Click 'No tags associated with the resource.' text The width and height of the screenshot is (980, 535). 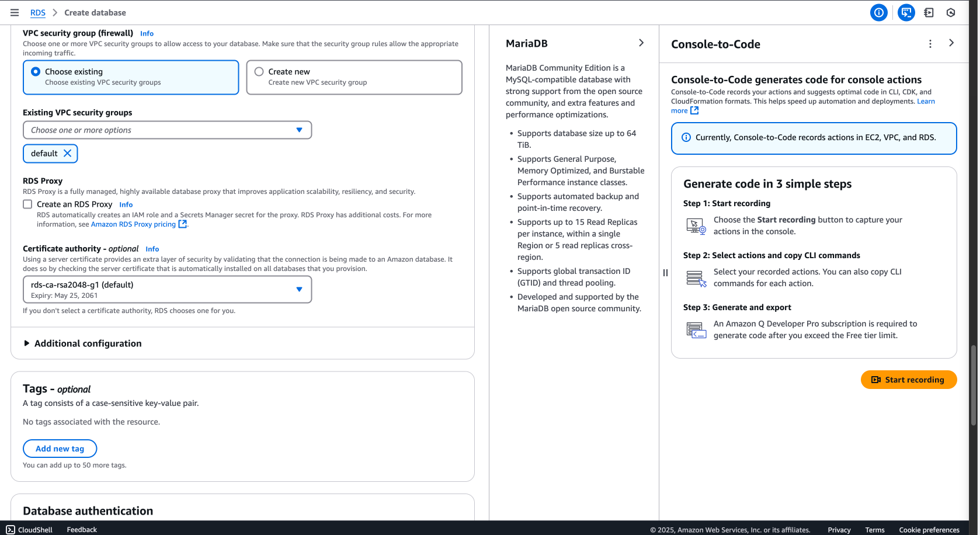(92, 422)
